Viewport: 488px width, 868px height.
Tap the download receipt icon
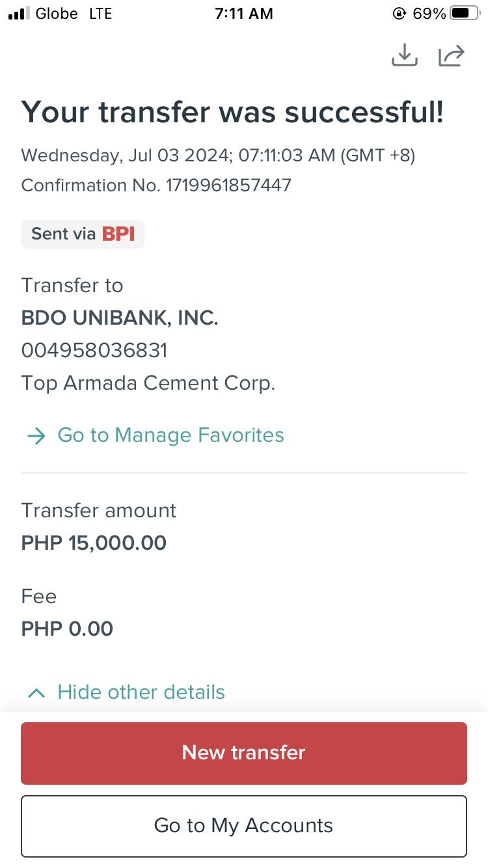[404, 55]
